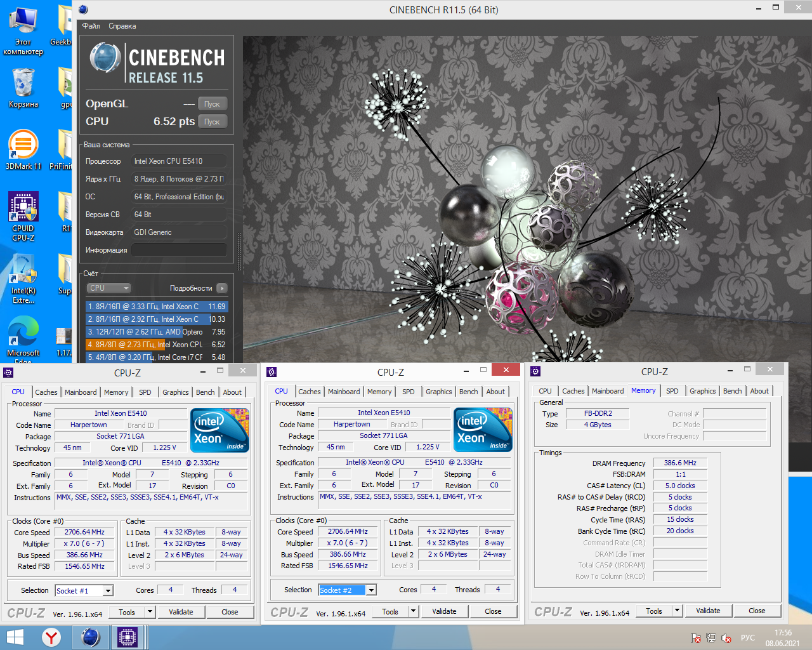Open the security flag tray icon
This screenshot has width=812, height=650.
coord(695,638)
